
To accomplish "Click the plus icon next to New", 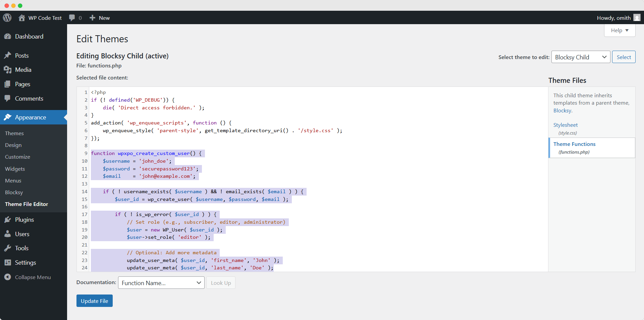I will pyautogui.click(x=93, y=18).
